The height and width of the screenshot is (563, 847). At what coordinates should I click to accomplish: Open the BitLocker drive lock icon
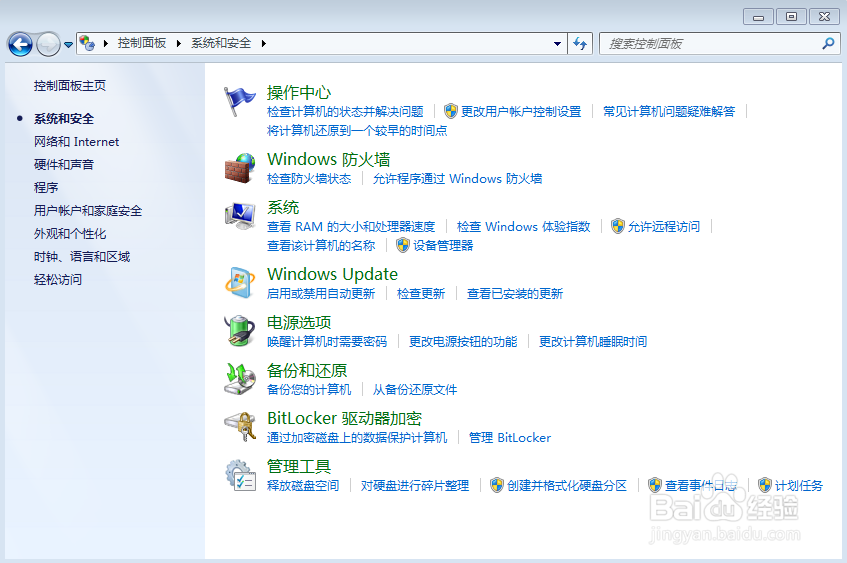click(x=240, y=426)
